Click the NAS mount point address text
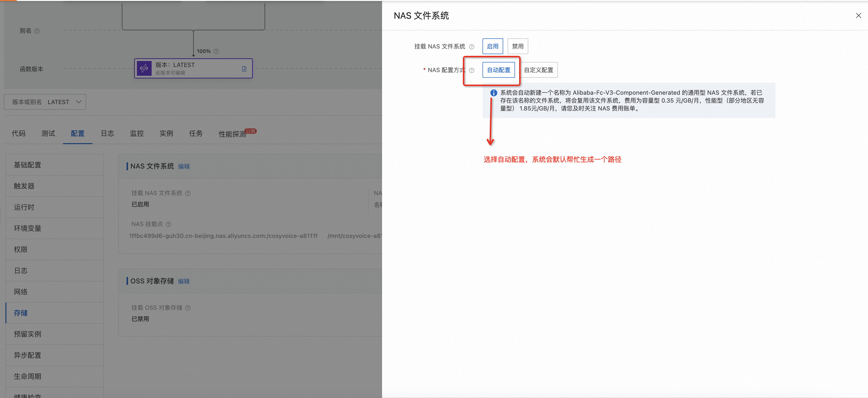The image size is (868, 398). (x=223, y=236)
